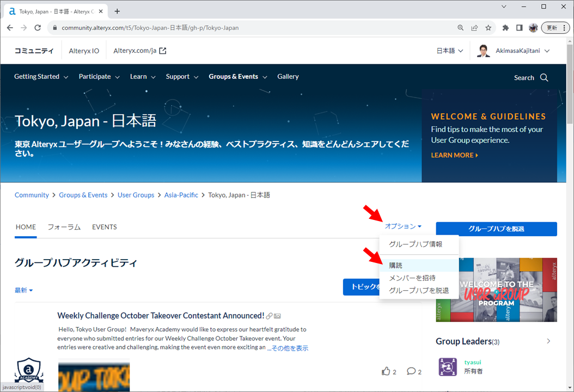Select 購読 from the options menu

click(396, 266)
